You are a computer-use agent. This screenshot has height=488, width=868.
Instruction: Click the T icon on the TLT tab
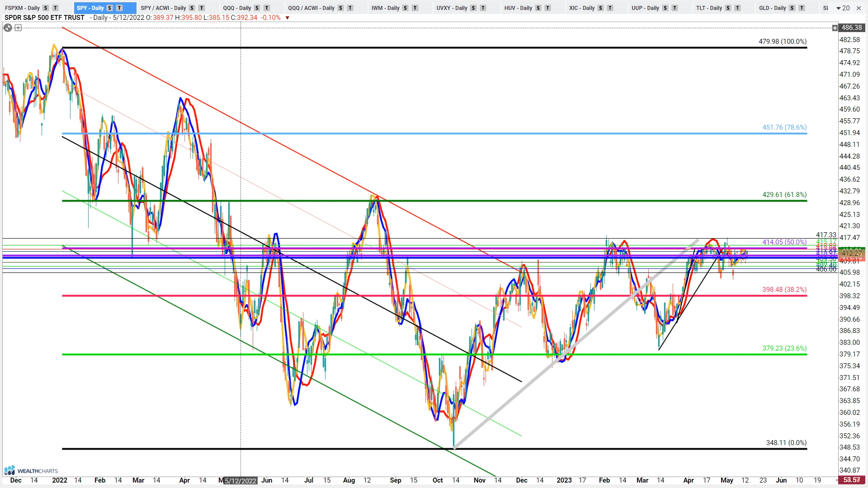pyautogui.click(x=737, y=8)
